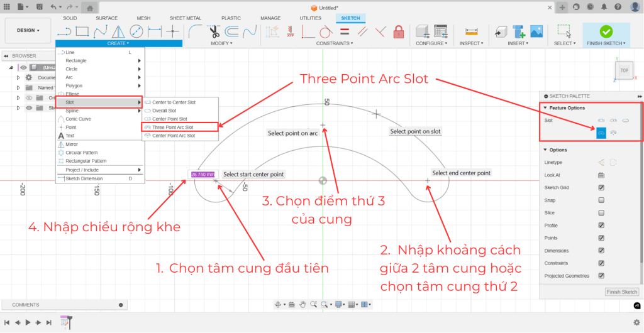This screenshot has width=644, height=333.
Task: Open the DESIGN workspace dropdown
Action: pyautogui.click(x=28, y=30)
